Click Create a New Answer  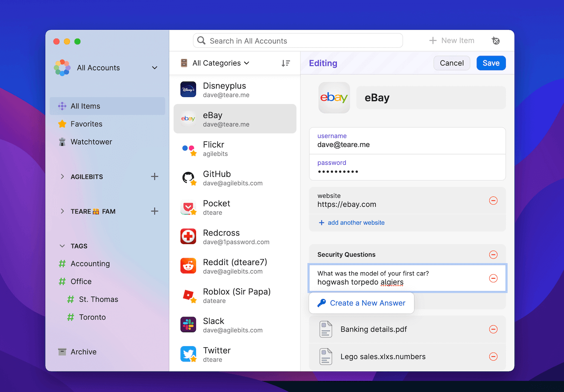click(361, 303)
